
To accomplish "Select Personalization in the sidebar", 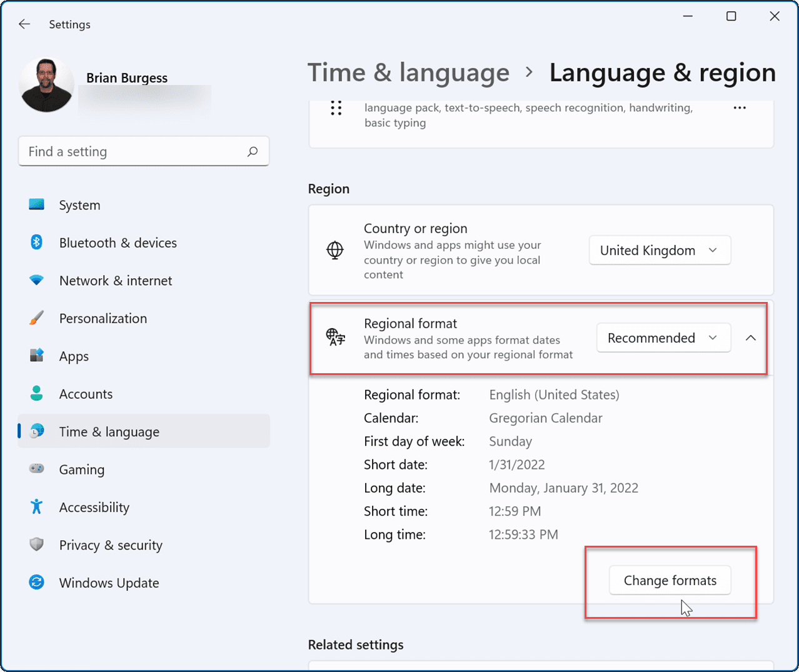I will point(103,318).
